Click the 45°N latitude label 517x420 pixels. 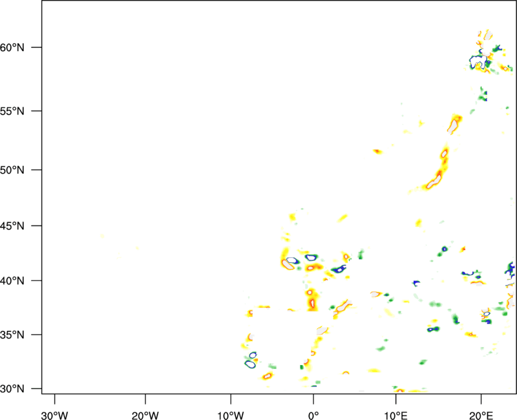[12, 226]
